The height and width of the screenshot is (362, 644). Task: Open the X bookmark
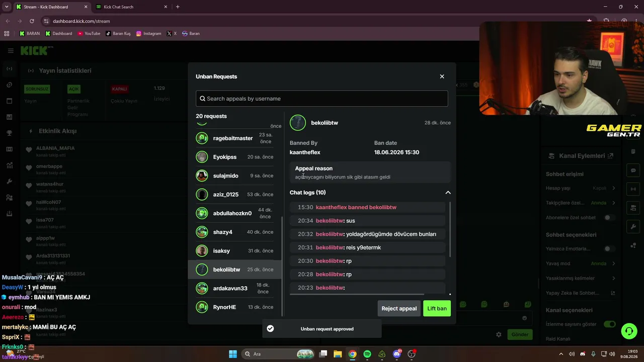click(172, 34)
